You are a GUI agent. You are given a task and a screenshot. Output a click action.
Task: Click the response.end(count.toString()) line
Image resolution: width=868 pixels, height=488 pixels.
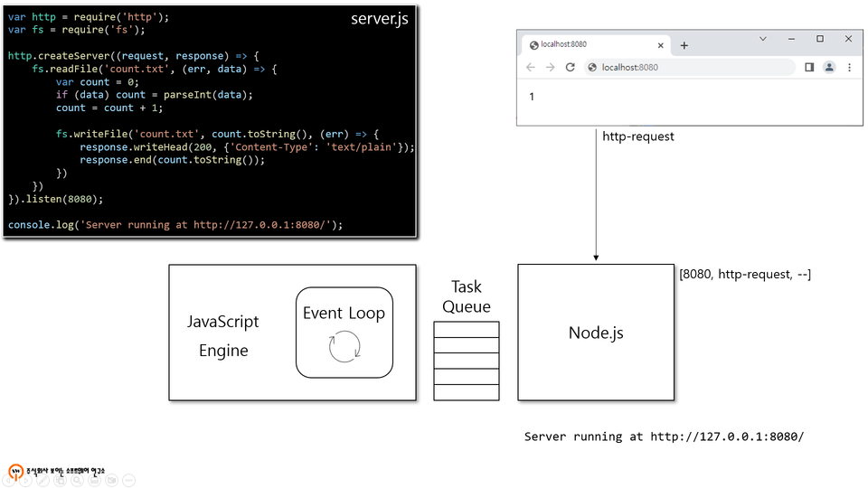[x=172, y=160]
